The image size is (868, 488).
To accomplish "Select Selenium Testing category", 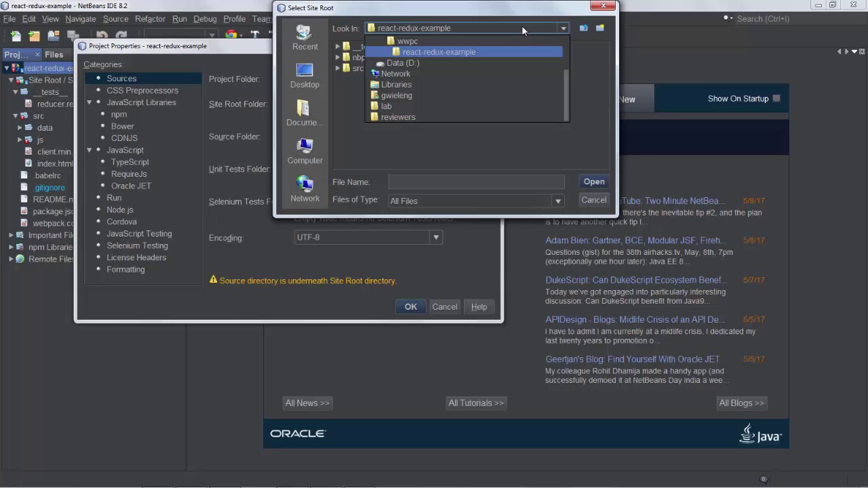I will pos(137,245).
